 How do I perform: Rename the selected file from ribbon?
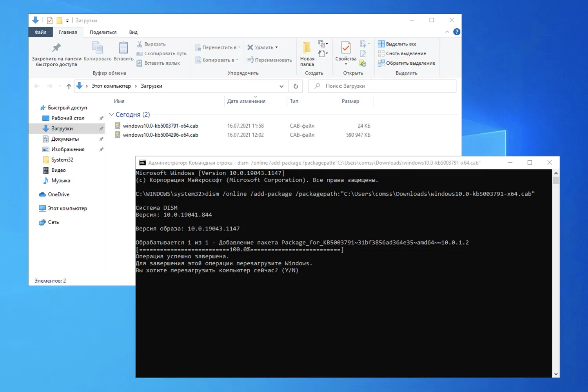click(269, 60)
